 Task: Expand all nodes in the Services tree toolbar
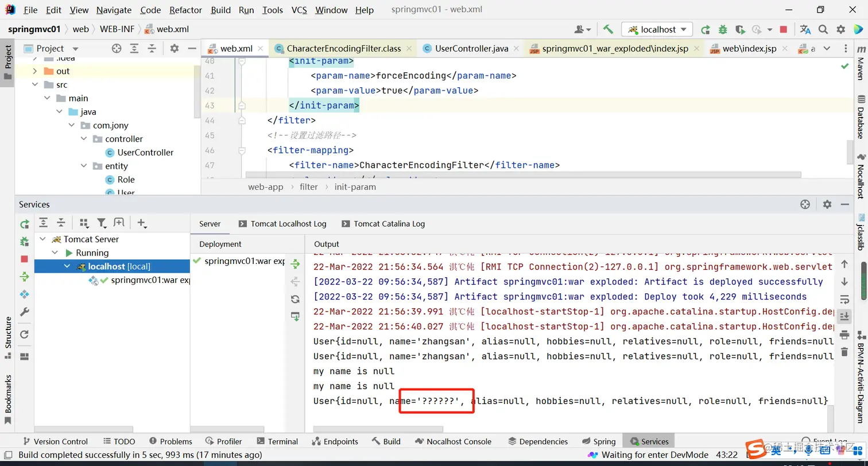tap(44, 223)
